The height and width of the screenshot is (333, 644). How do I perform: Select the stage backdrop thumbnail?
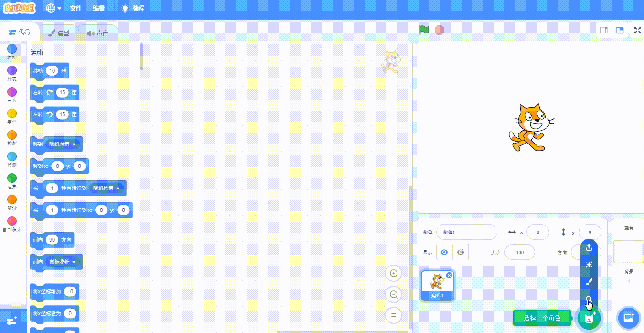point(628,252)
